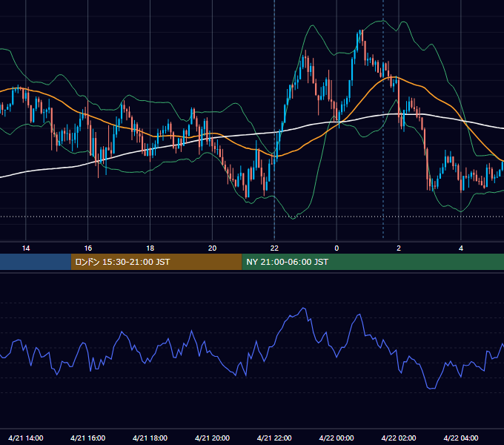
Task: Select the NY 21:00-06:00 JST session bar
Action: click(x=373, y=262)
